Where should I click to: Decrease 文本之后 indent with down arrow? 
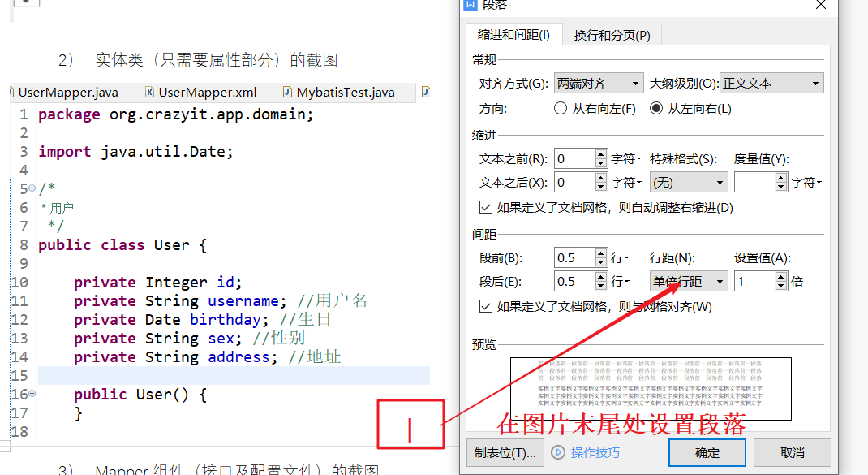pyautogui.click(x=601, y=187)
